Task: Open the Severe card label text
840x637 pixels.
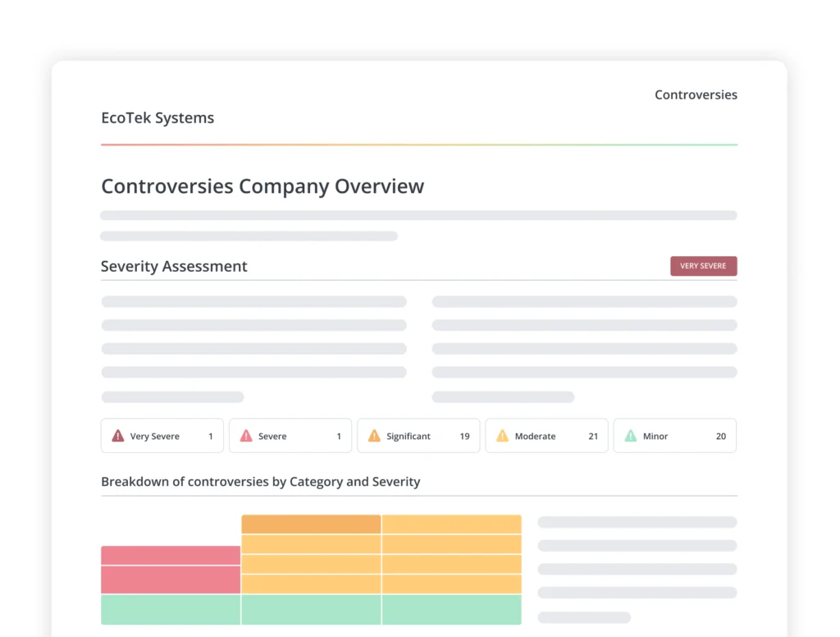Action: [272, 437]
